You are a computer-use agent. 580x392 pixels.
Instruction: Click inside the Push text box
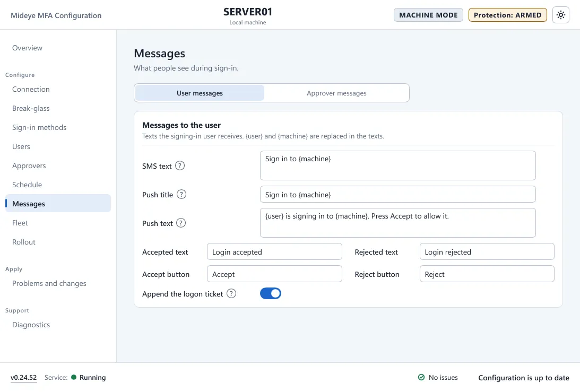click(397, 223)
